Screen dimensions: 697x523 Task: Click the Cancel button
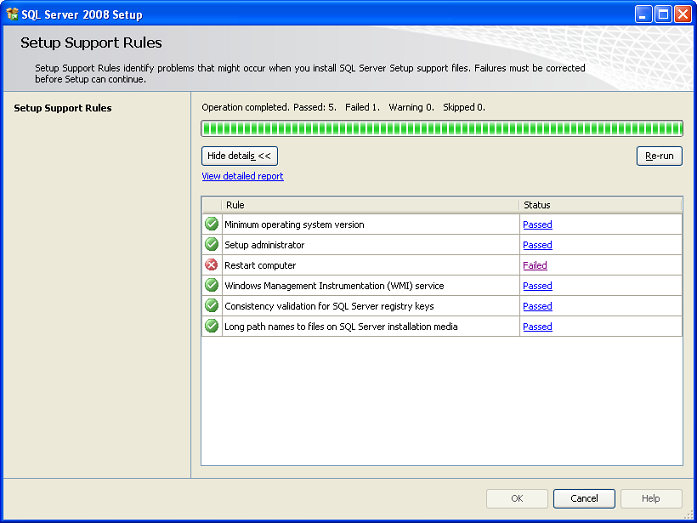[584, 499]
